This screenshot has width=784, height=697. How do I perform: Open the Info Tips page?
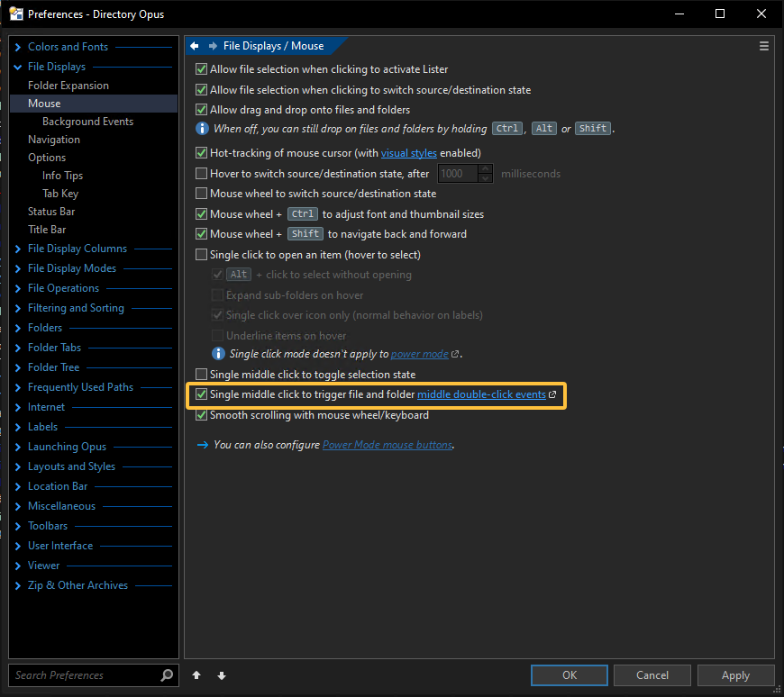[62, 176]
